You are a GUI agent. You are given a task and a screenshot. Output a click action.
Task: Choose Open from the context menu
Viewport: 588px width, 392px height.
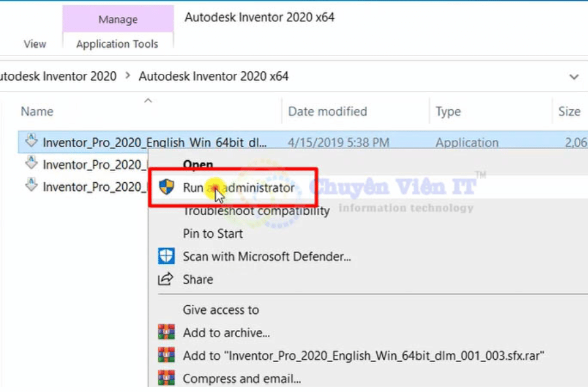coord(197,164)
